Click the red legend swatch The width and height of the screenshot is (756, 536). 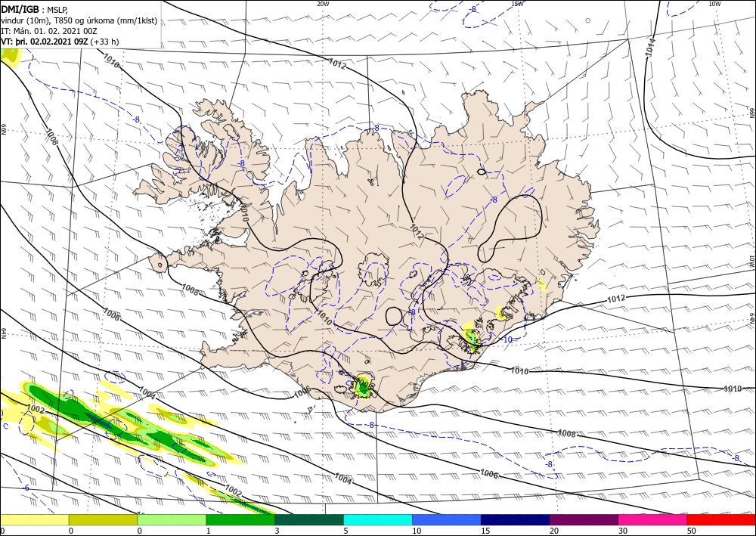click(721, 520)
